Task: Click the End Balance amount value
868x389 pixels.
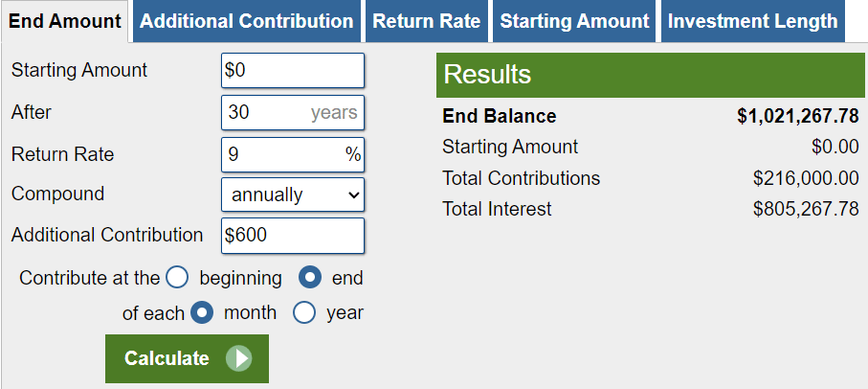Action: 797,117
